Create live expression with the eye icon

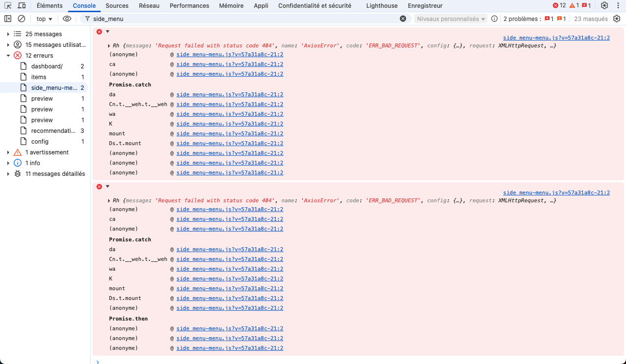tap(67, 19)
